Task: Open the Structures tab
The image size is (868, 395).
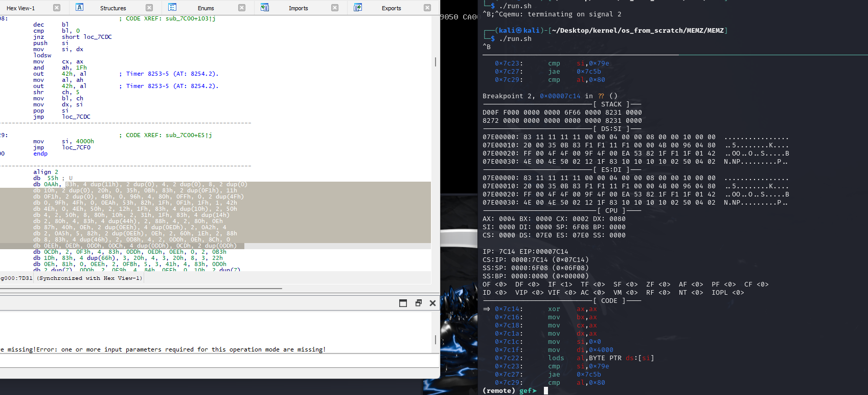Action: (x=113, y=8)
